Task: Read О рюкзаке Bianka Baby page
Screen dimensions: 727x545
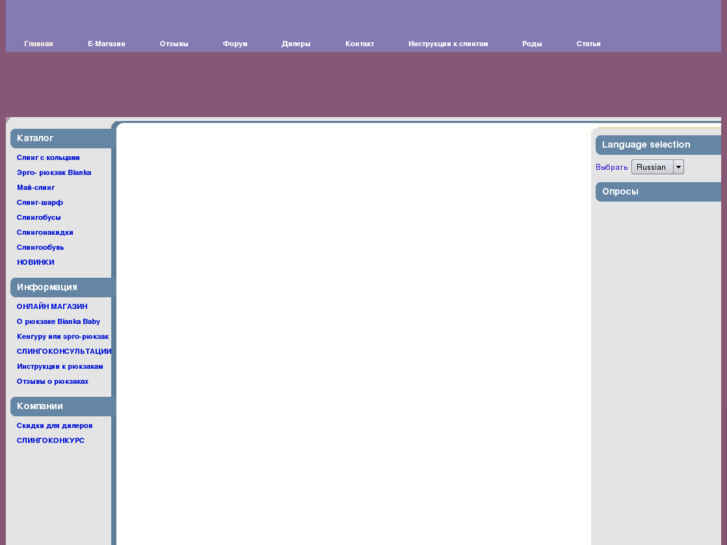Action: pos(58,321)
